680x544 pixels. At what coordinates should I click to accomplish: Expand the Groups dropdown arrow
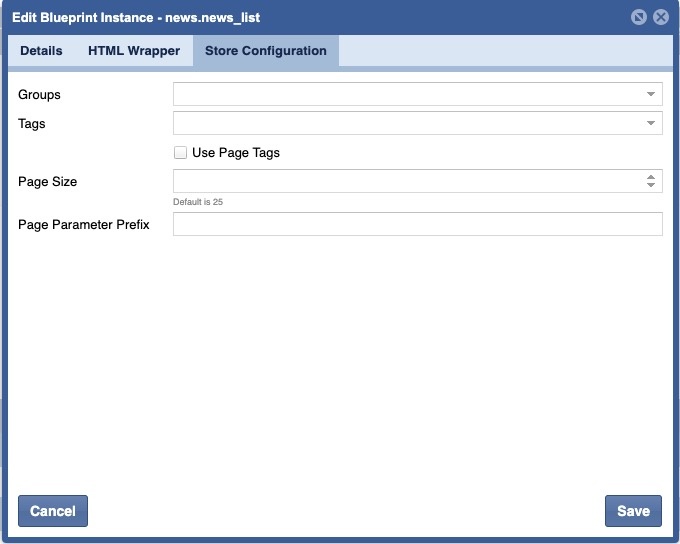(x=651, y=94)
